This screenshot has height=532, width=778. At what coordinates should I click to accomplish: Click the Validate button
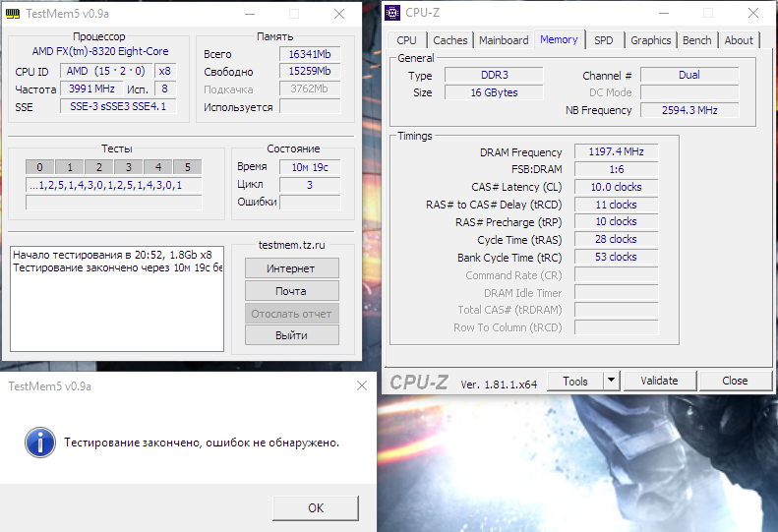click(659, 381)
